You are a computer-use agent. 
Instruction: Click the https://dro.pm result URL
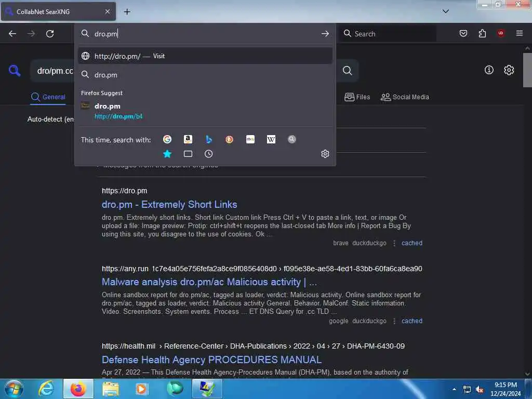point(125,191)
